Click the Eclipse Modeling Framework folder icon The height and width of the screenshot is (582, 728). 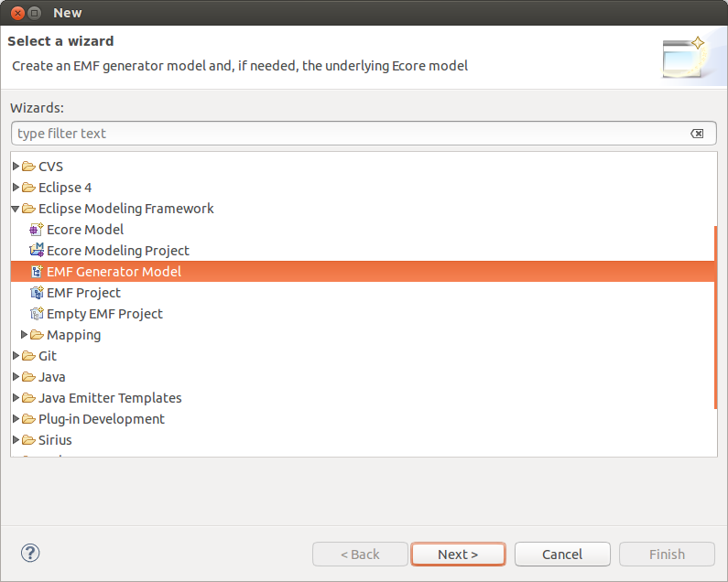(28, 209)
